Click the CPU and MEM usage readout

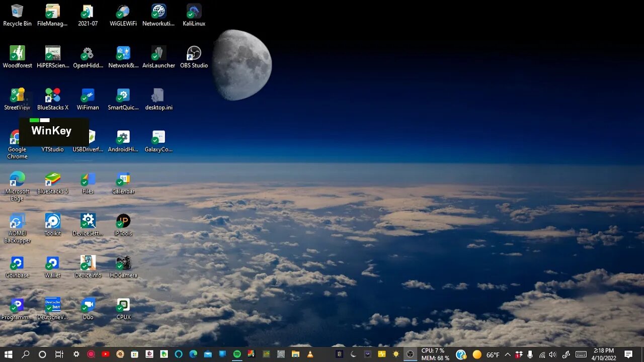(435, 354)
